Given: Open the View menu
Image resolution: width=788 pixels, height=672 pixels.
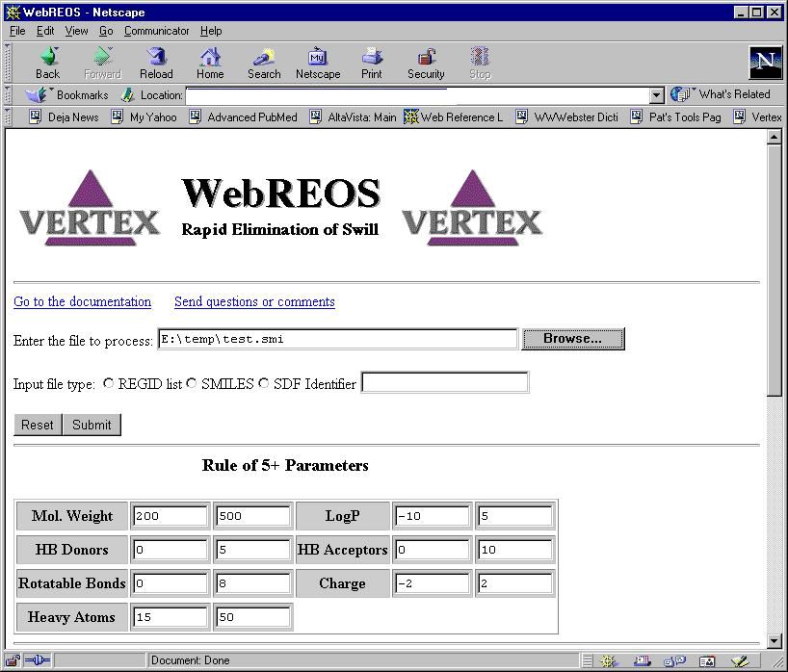Looking at the screenshot, I should 76,31.
